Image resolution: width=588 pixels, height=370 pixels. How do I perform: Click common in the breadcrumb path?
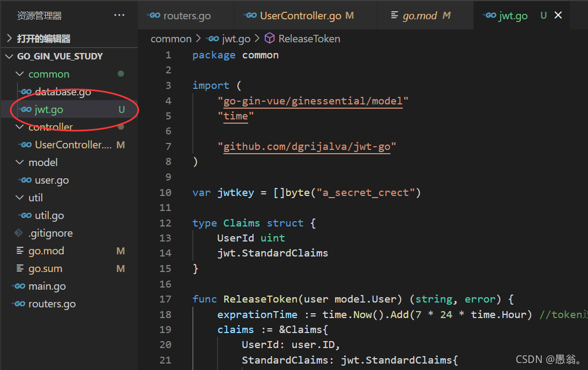pos(171,38)
